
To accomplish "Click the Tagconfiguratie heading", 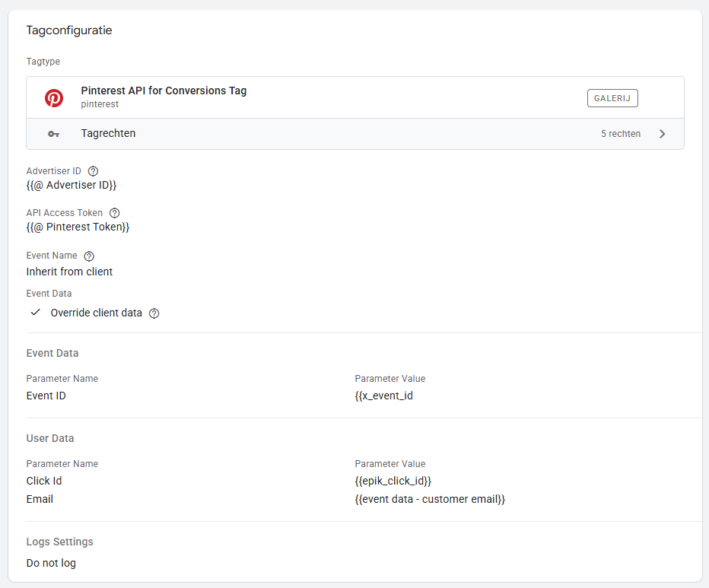I will pyautogui.click(x=69, y=30).
